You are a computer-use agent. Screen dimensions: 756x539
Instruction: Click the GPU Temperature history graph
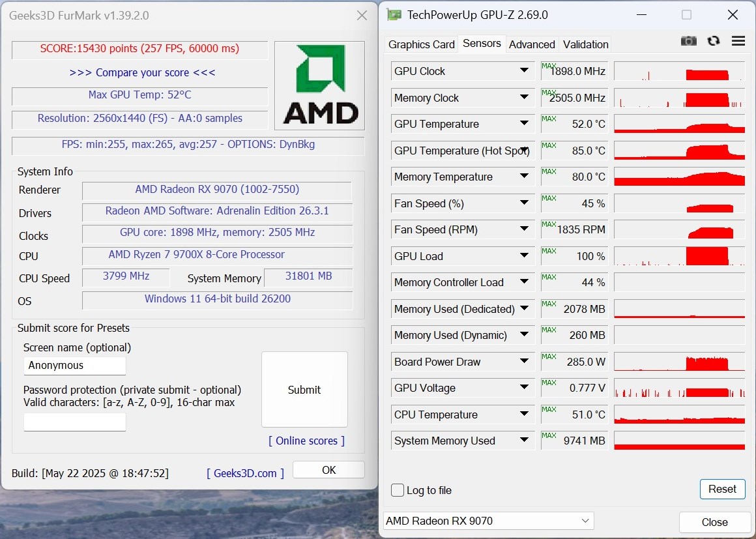pos(679,124)
